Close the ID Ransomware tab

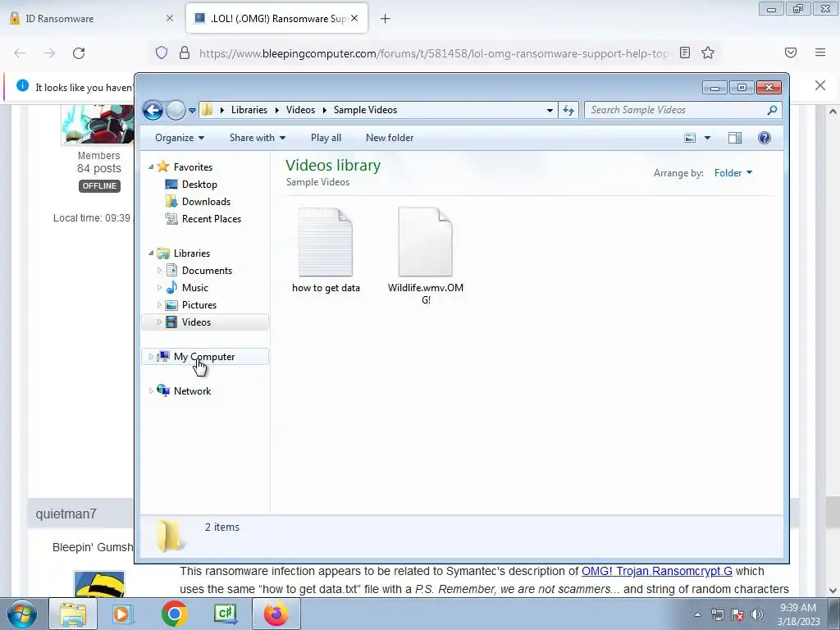(x=170, y=18)
